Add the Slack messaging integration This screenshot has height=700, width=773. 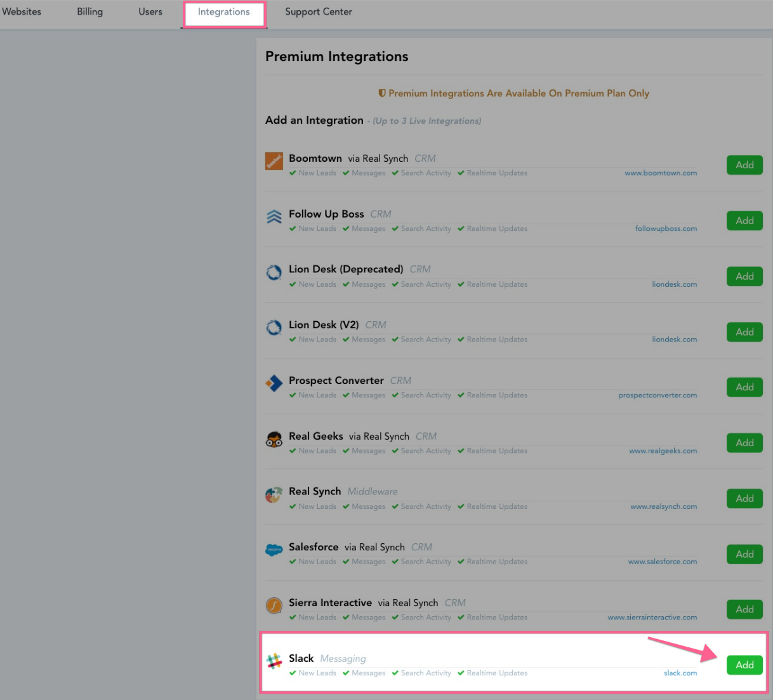point(744,665)
